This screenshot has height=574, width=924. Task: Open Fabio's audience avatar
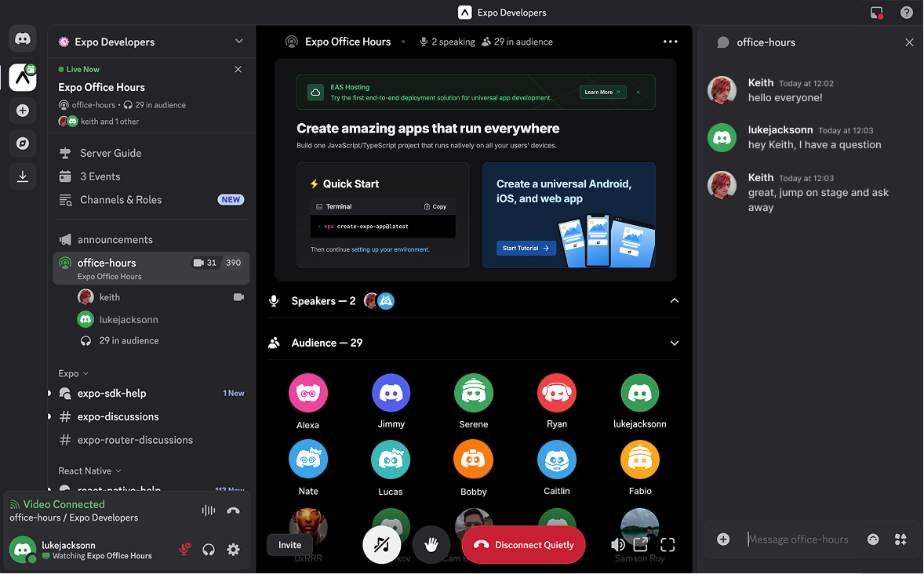(639, 460)
